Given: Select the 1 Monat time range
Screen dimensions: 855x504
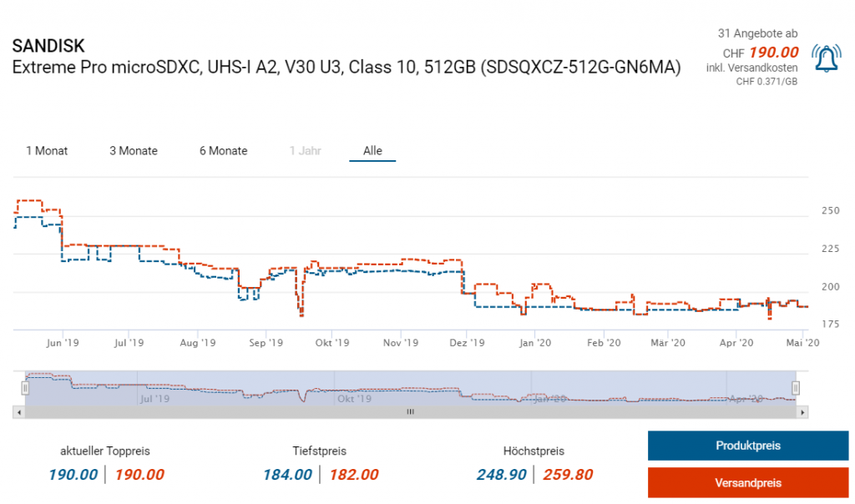Looking at the screenshot, I should tap(47, 151).
